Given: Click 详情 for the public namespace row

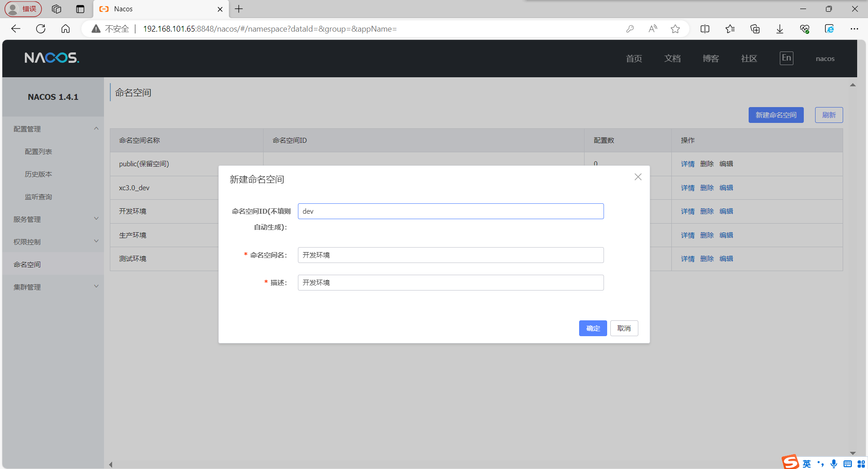Looking at the screenshot, I should point(688,164).
